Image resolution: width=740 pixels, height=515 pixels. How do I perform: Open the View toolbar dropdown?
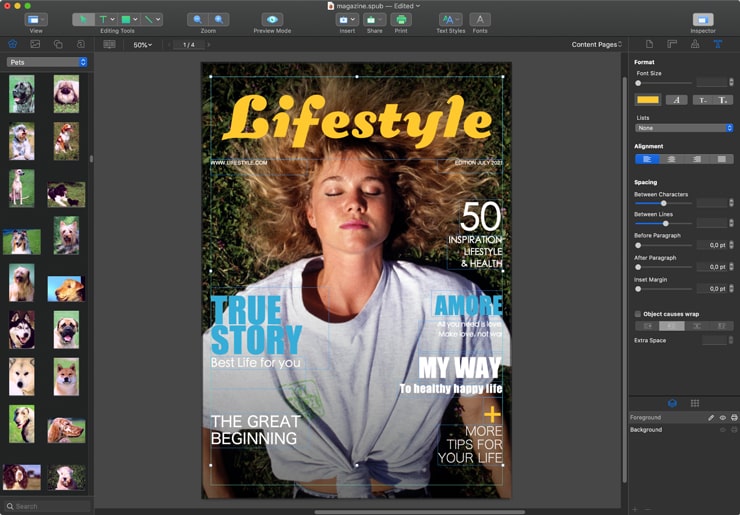click(x=36, y=19)
